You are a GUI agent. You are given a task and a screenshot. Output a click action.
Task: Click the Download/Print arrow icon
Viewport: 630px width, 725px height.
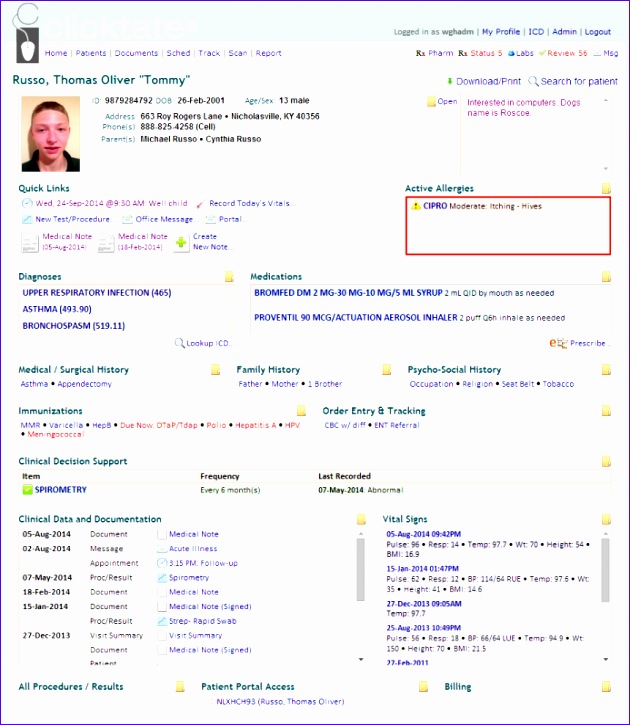click(450, 81)
